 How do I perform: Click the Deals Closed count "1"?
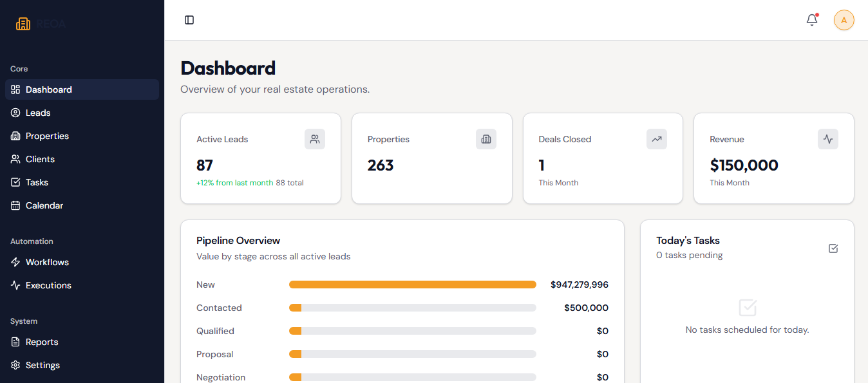click(x=542, y=165)
